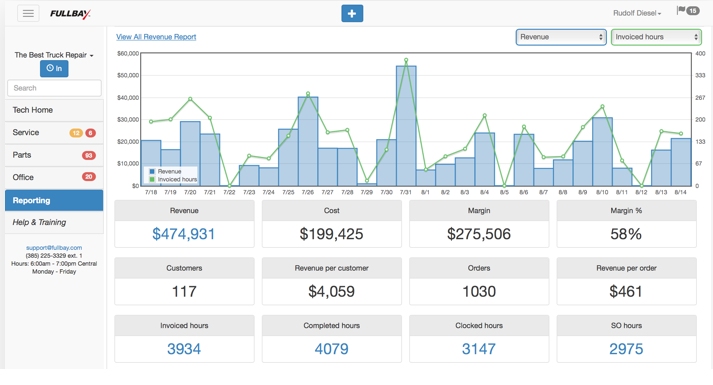This screenshot has height=385, width=713.
Task: Open the Invoiced hours dropdown selector
Action: (x=656, y=37)
